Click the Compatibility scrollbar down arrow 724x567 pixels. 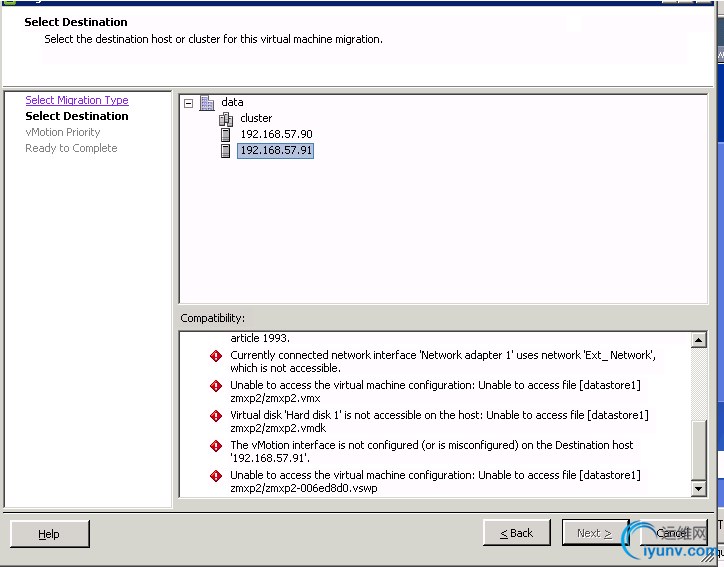(x=699, y=488)
